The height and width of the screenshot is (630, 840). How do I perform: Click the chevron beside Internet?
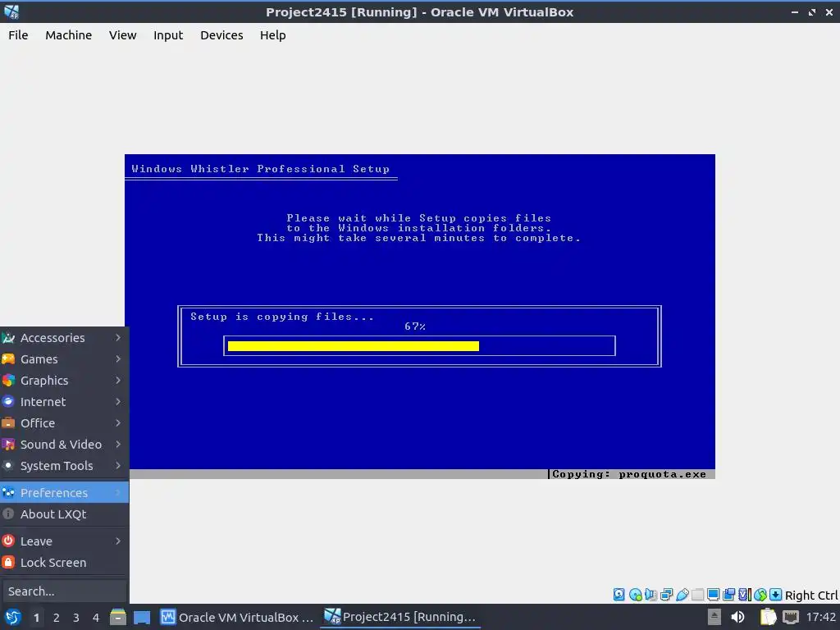pos(118,402)
